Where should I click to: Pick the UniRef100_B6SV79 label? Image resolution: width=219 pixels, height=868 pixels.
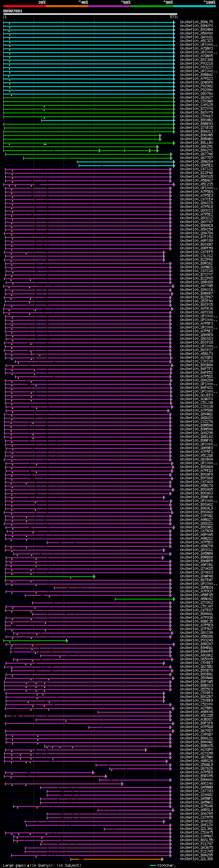point(196,113)
